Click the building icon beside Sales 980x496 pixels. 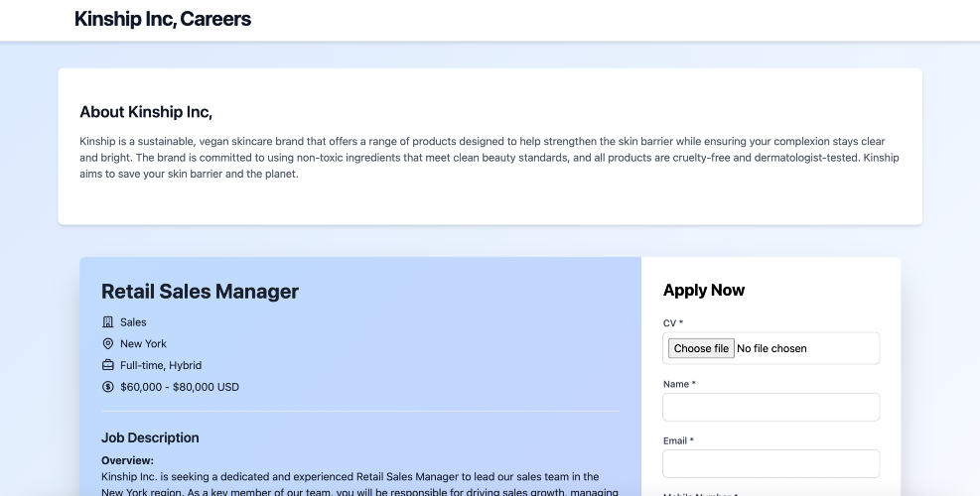point(108,322)
